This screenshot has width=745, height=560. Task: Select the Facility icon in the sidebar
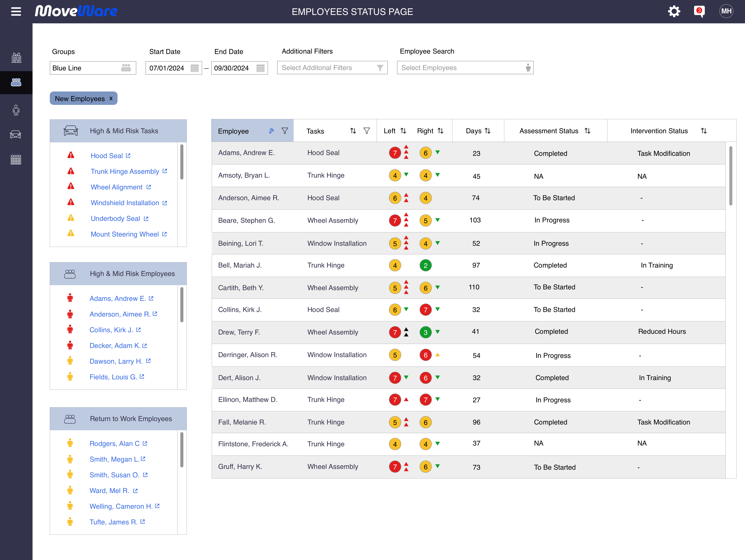coord(16,57)
